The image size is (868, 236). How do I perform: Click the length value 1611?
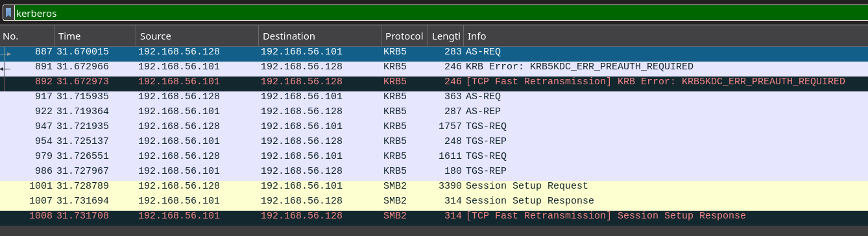pos(450,156)
